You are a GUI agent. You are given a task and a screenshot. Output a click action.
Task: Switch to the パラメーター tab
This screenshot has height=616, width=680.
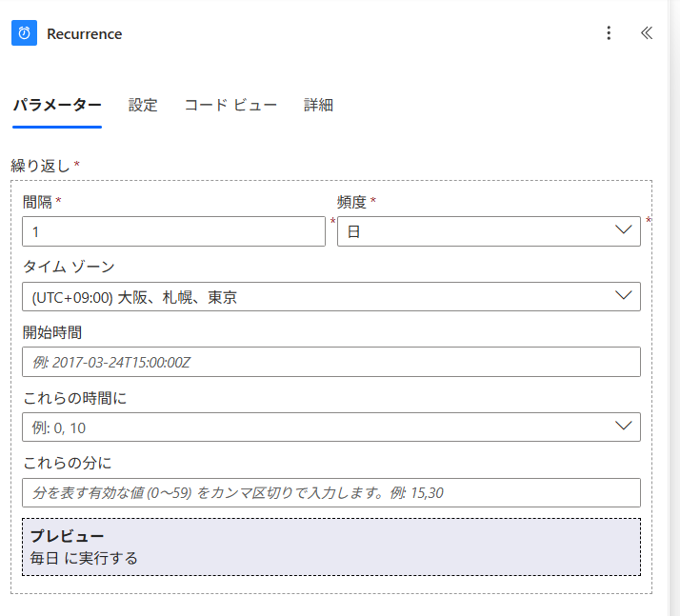point(56,106)
